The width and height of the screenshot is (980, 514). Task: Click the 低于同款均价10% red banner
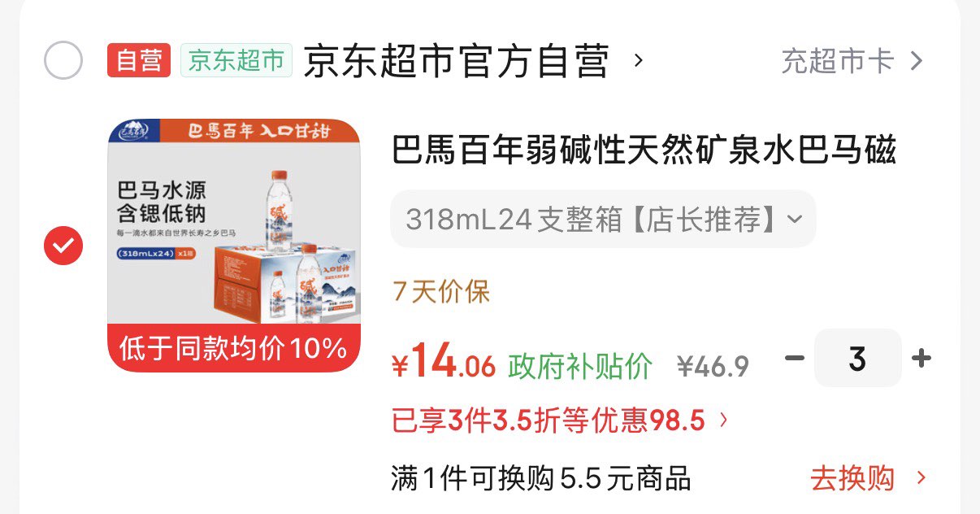[x=234, y=349]
